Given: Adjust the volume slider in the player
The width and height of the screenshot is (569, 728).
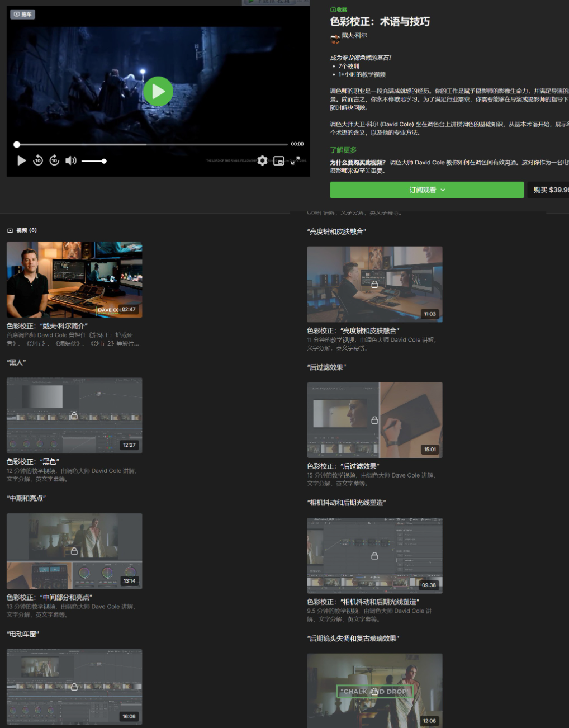Looking at the screenshot, I should coord(94,161).
